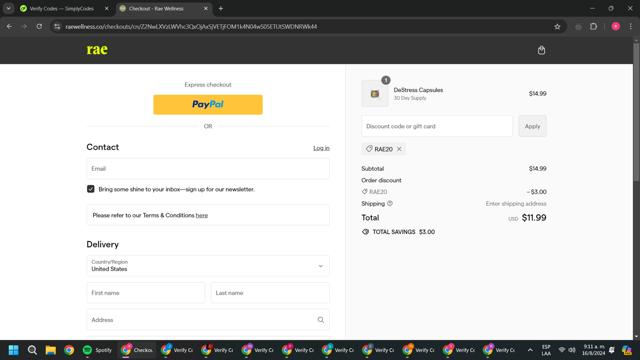
Task: Select the Checkout - Rae Wellness tab
Action: point(164,9)
